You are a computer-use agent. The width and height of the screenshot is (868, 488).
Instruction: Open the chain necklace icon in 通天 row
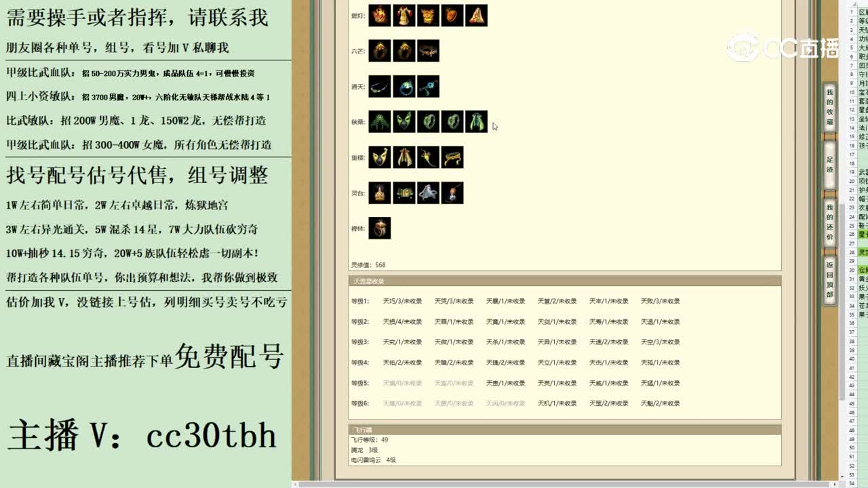click(x=379, y=86)
